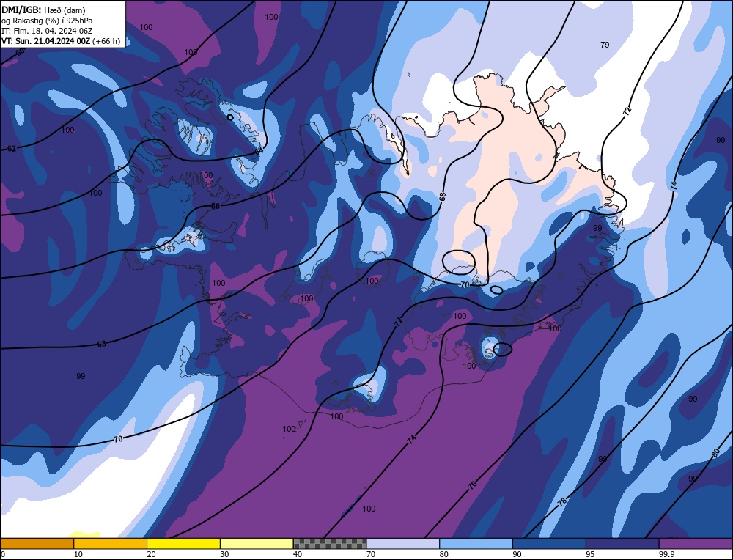Click the 'og Rakastig (%) í 925hPa' line
Image resolution: width=733 pixels, height=560 pixels.
pyautogui.click(x=47, y=21)
